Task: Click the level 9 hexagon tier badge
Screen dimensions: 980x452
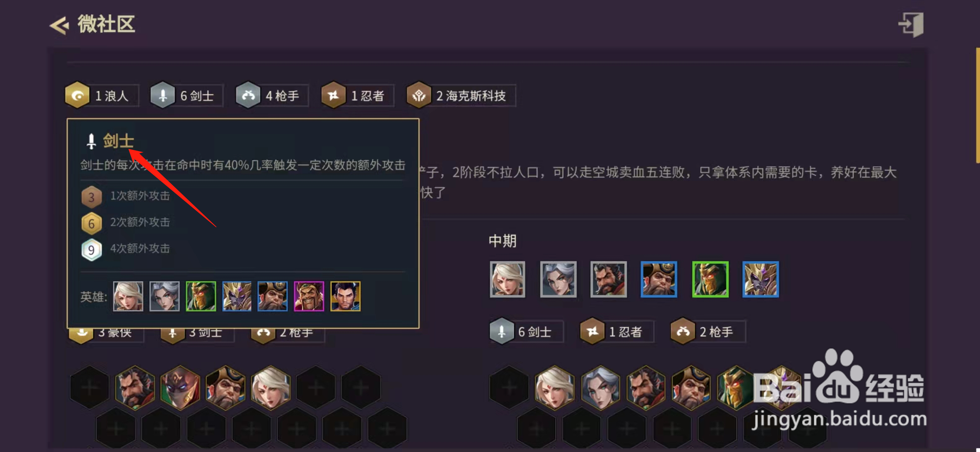Action: click(91, 250)
